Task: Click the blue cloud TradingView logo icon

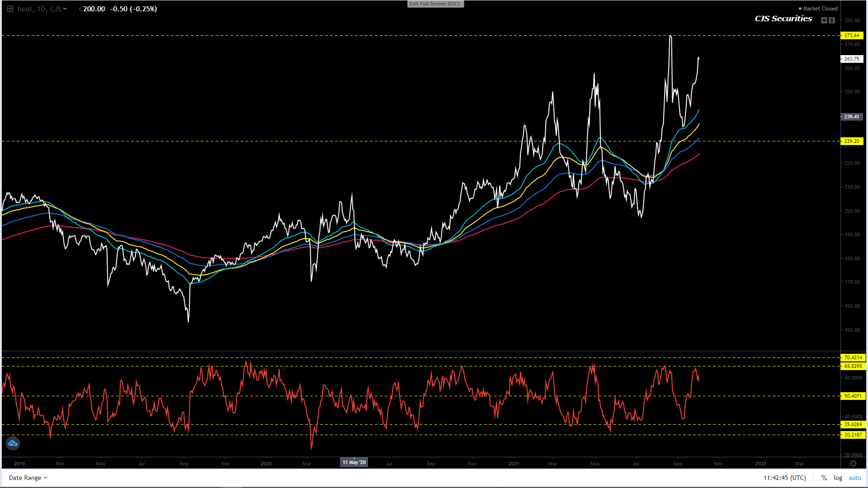Action: (13, 443)
